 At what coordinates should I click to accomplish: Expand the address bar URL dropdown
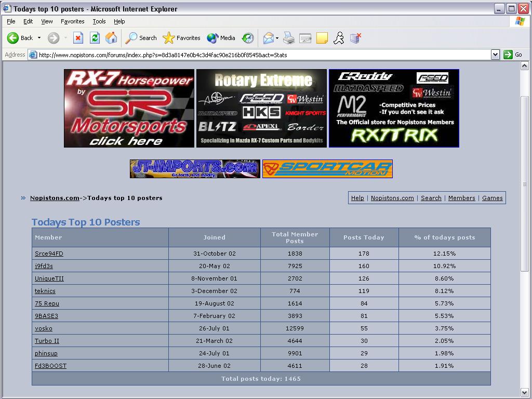pyautogui.click(x=495, y=55)
